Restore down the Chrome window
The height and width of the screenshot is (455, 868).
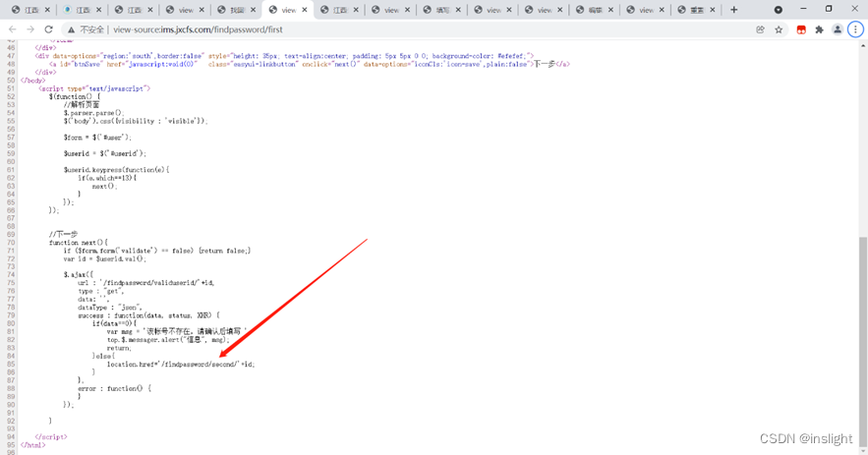(829, 9)
